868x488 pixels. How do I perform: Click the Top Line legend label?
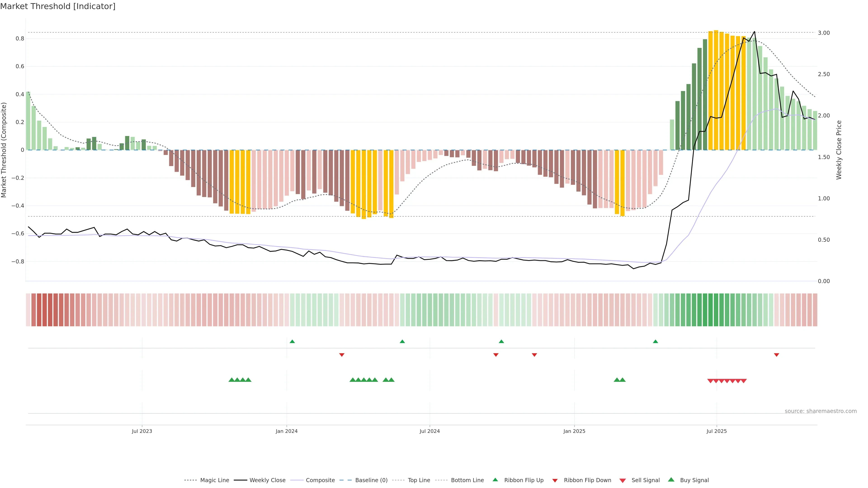(419, 480)
